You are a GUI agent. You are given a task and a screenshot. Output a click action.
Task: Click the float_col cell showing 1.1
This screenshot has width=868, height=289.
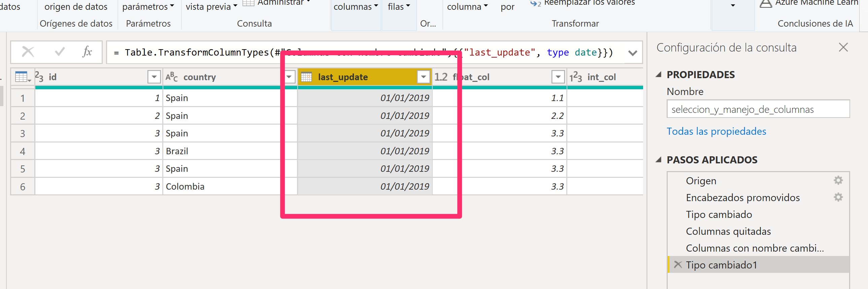[499, 98]
